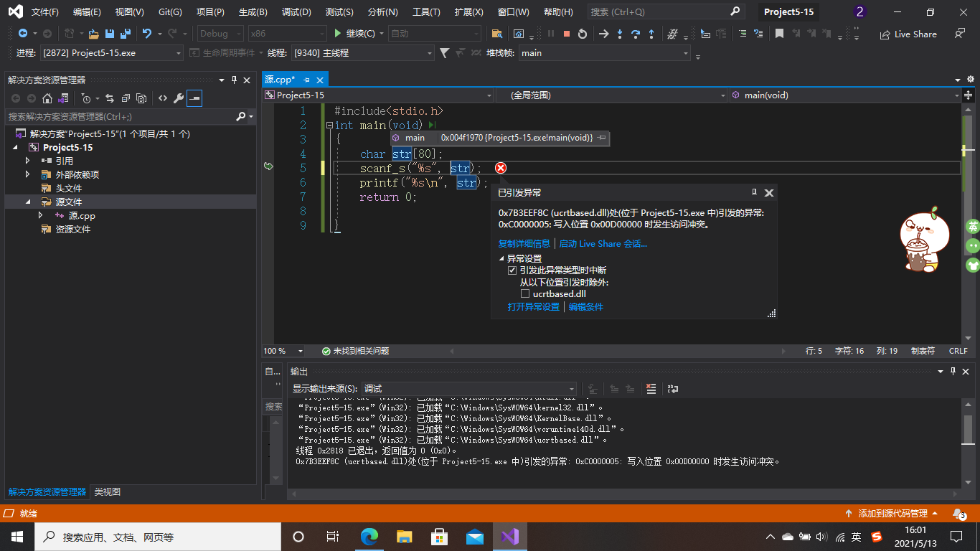Open the global scope dropdown in the editor

pos(611,95)
